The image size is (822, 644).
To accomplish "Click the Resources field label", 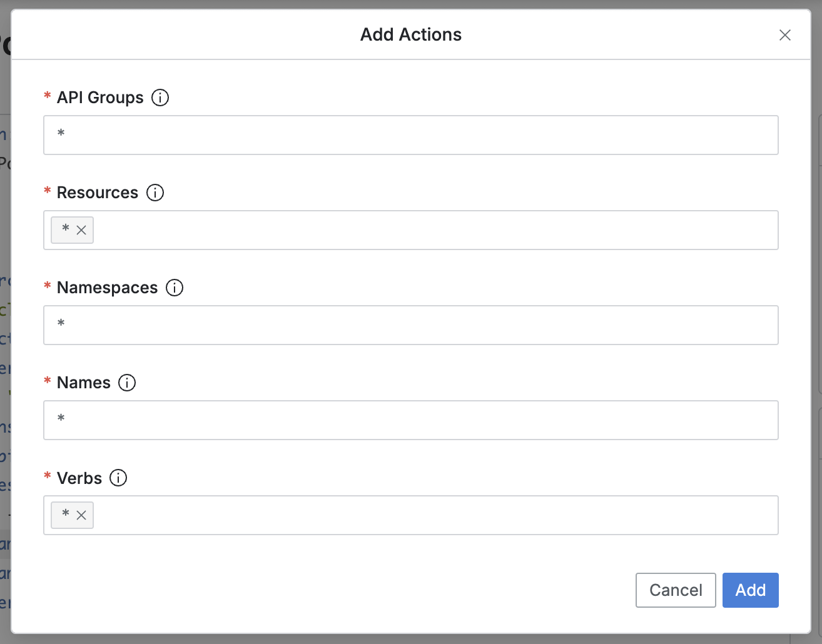I will [98, 193].
